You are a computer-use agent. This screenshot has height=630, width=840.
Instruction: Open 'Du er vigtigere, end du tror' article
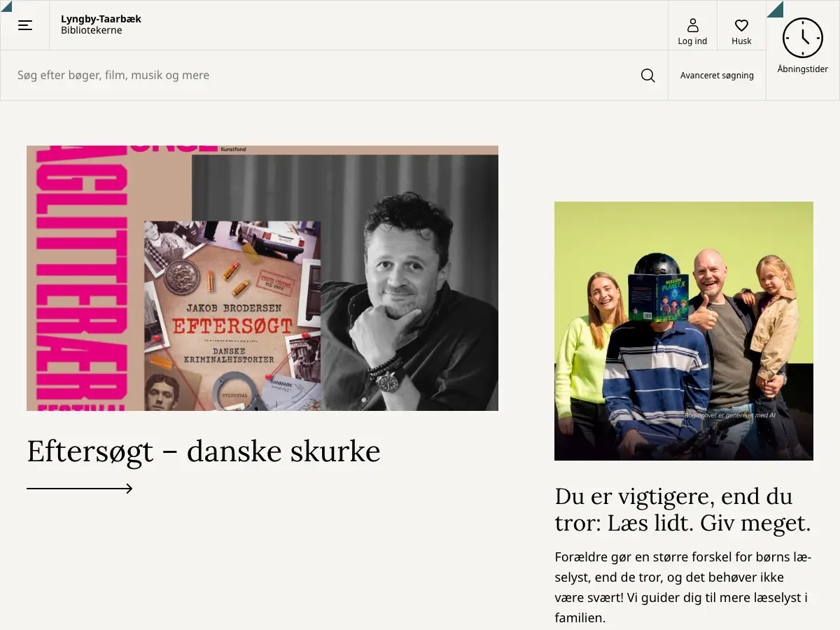click(x=683, y=509)
